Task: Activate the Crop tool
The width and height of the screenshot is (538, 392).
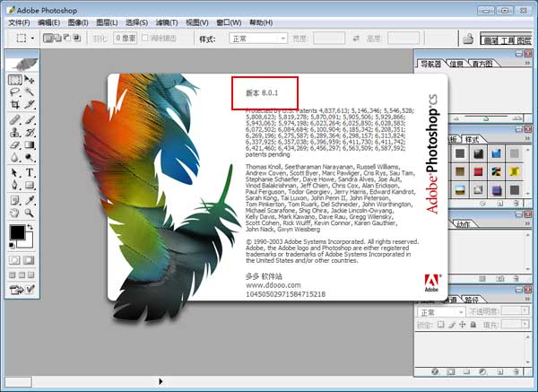Action: pyautogui.click(x=14, y=104)
